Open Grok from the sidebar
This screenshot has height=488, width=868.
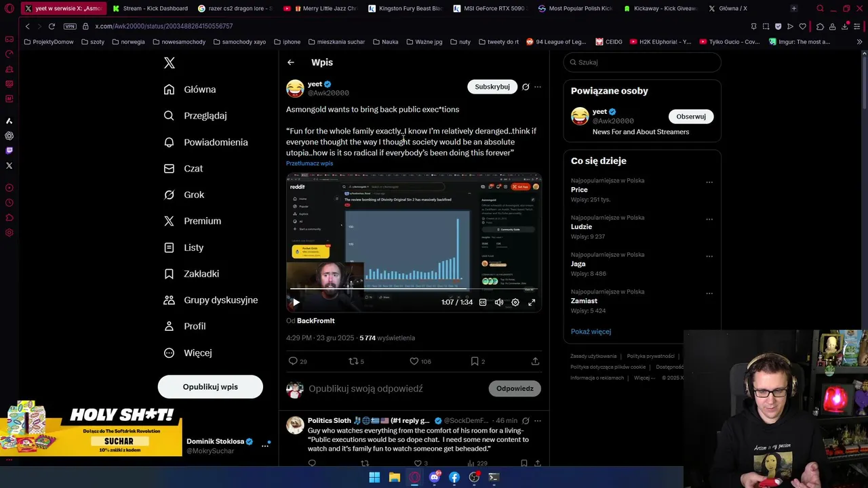coord(184,195)
